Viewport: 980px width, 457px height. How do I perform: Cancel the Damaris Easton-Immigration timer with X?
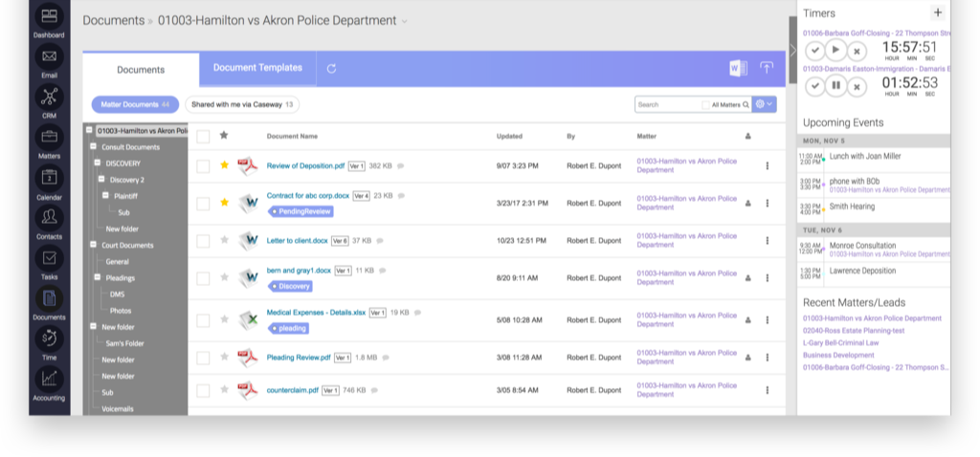[x=857, y=86]
